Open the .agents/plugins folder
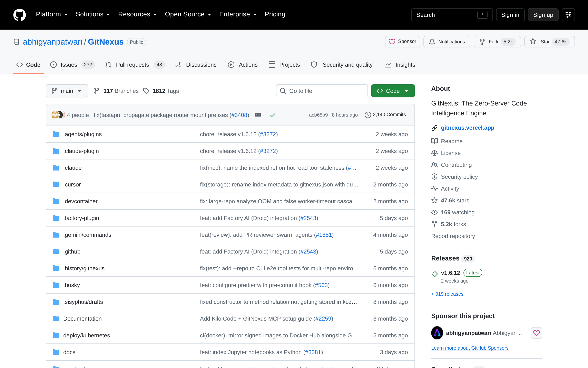Viewport: 588px width, 368px height. (x=82, y=134)
